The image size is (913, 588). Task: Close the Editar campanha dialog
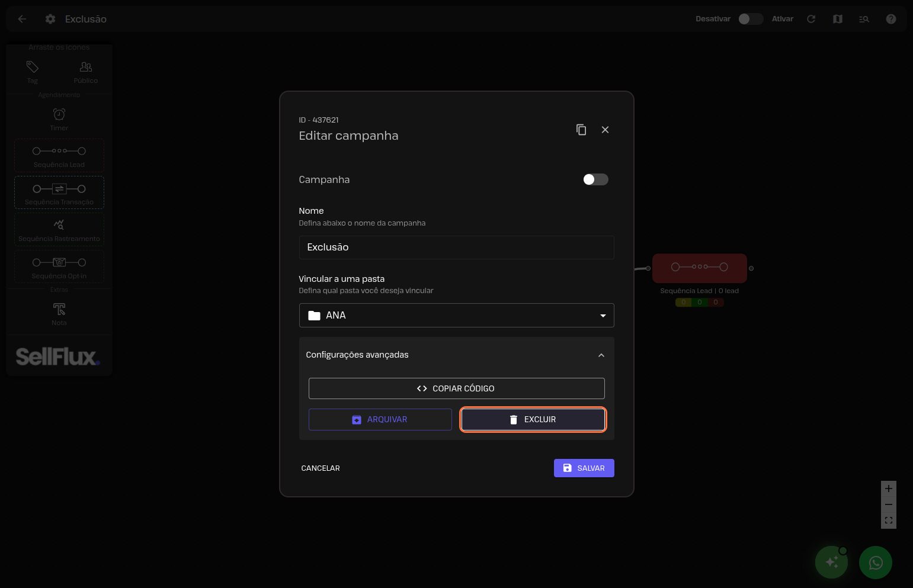(x=605, y=130)
